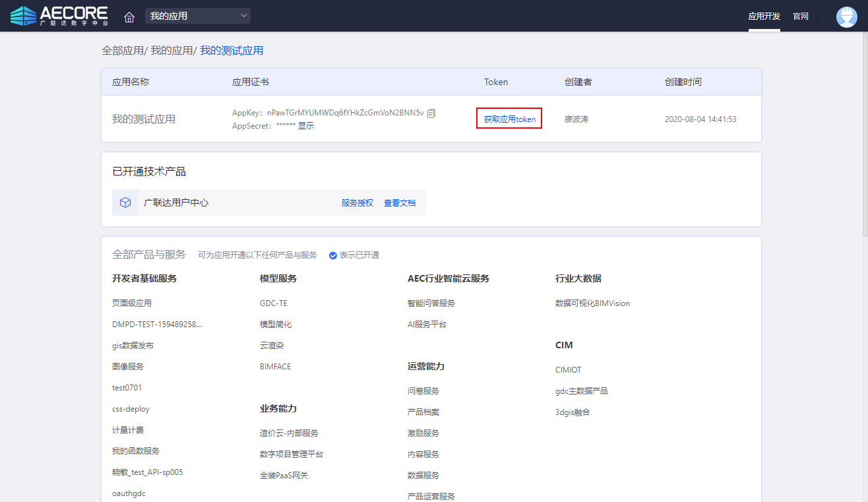Navigate to 全部应用 breadcrumb

(x=122, y=51)
